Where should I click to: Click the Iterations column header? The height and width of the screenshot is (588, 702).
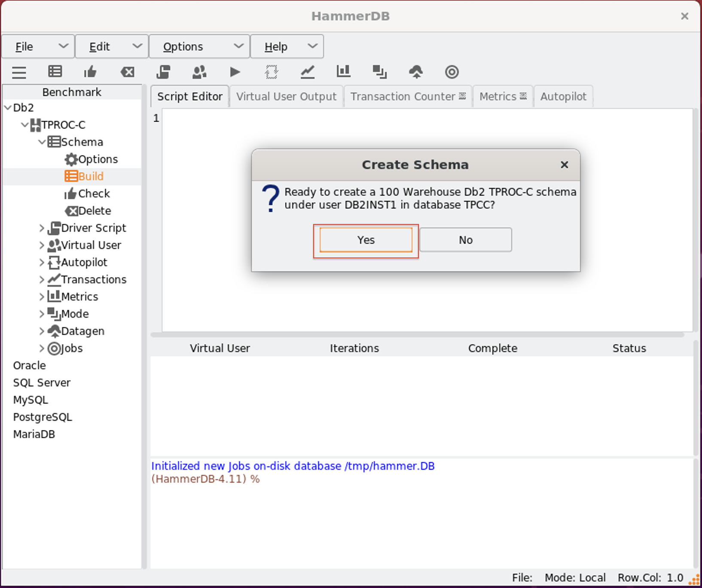pos(354,348)
